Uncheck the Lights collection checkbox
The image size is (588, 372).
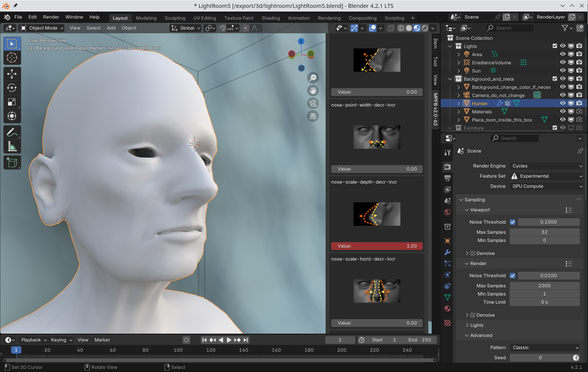pyautogui.click(x=555, y=46)
